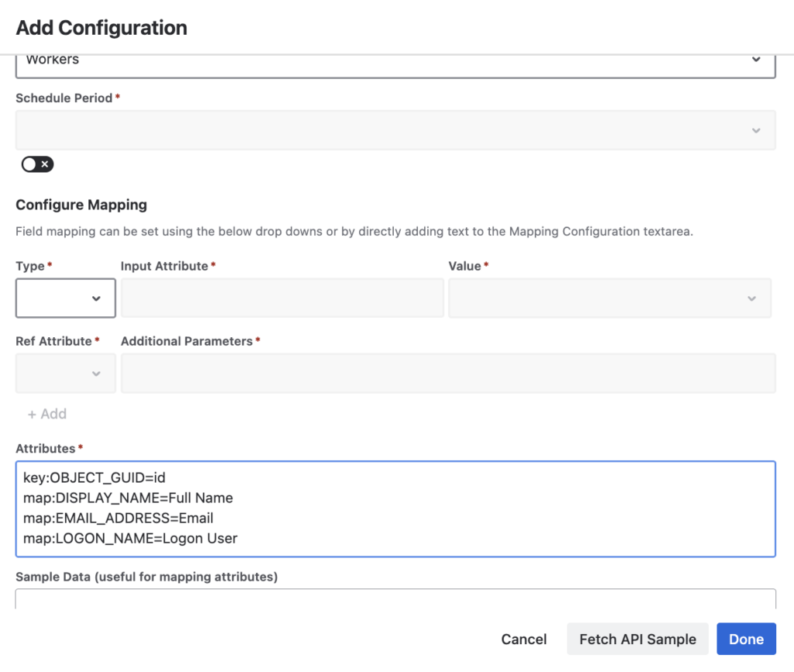Open the Value dropdown
Screen dimensions: 794x672
pos(609,298)
